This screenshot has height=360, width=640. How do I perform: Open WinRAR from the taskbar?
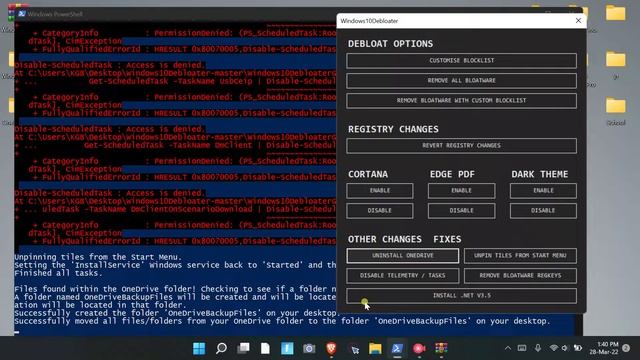point(441,348)
